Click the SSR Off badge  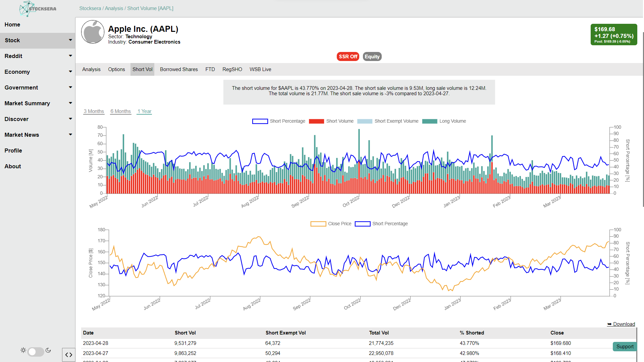pos(348,57)
